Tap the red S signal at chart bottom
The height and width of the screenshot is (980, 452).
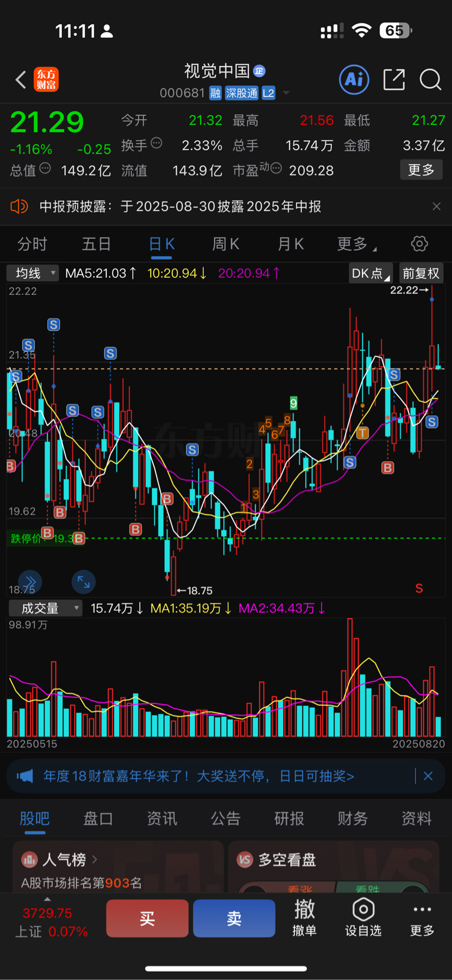419,589
